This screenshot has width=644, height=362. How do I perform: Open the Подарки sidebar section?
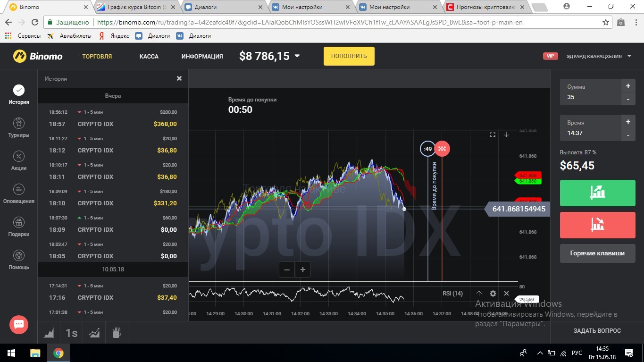pos(19,227)
